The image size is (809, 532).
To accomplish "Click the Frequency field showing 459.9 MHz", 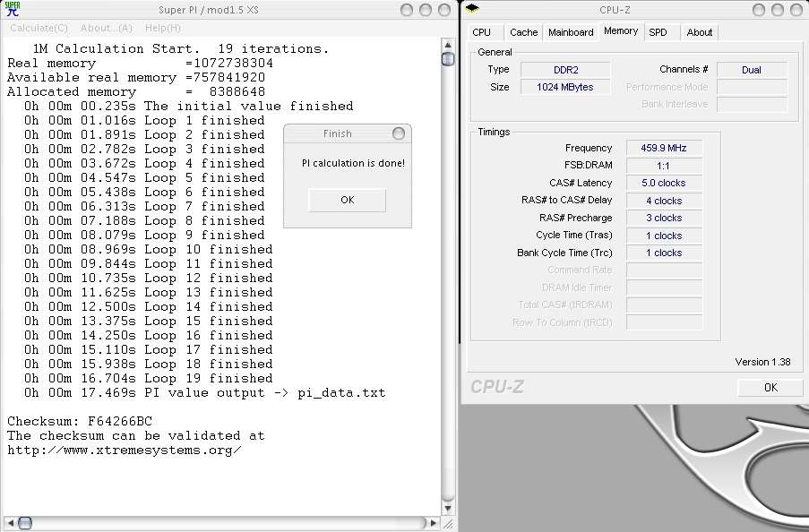I will click(663, 148).
